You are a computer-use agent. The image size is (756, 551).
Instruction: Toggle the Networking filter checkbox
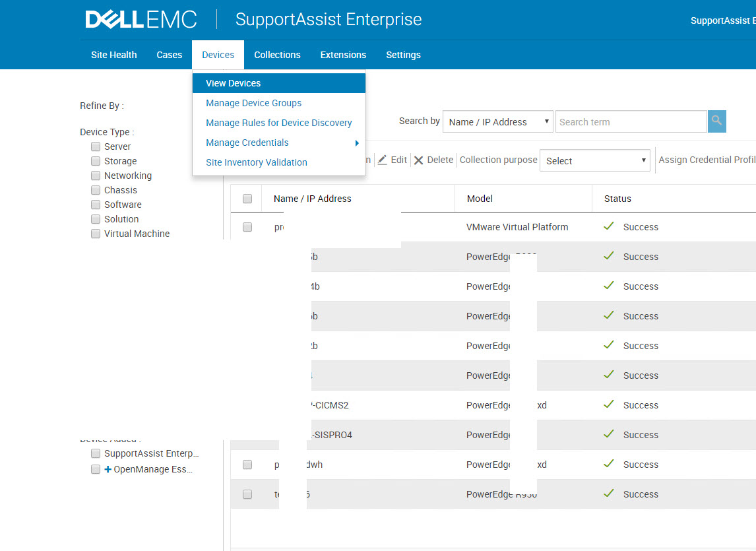point(96,176)
